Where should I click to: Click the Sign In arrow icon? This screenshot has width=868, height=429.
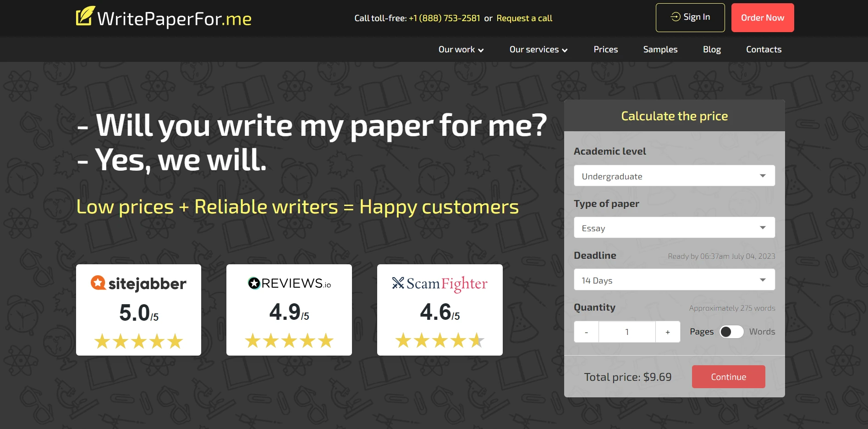tap(675, 17)
